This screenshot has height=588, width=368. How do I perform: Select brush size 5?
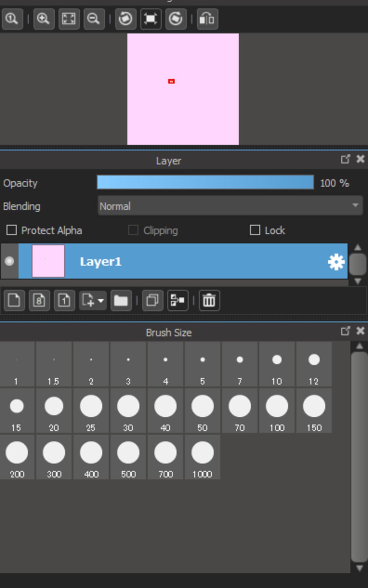coord(203,364)
